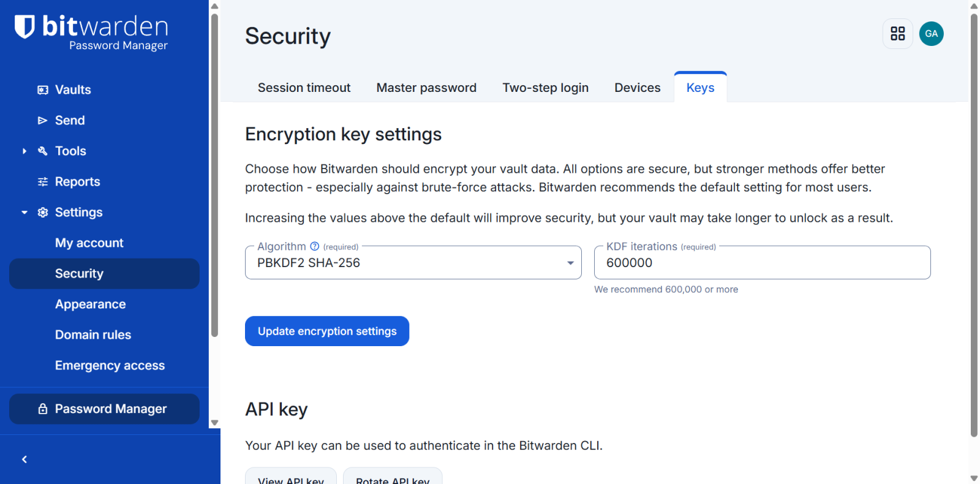The image size is (980, 484).
Task: Click the Password Manager lock icon
Action: coord(43,409)
